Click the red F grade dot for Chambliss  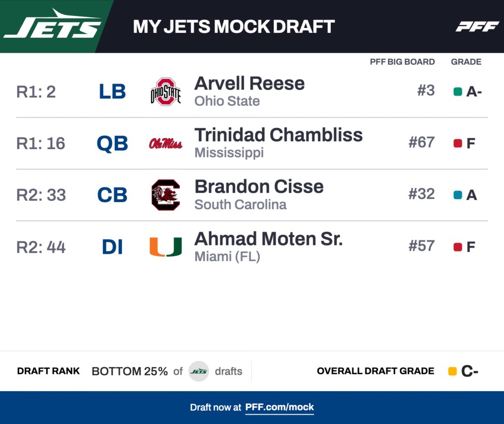pyautogui.click(x=458, y=144)
